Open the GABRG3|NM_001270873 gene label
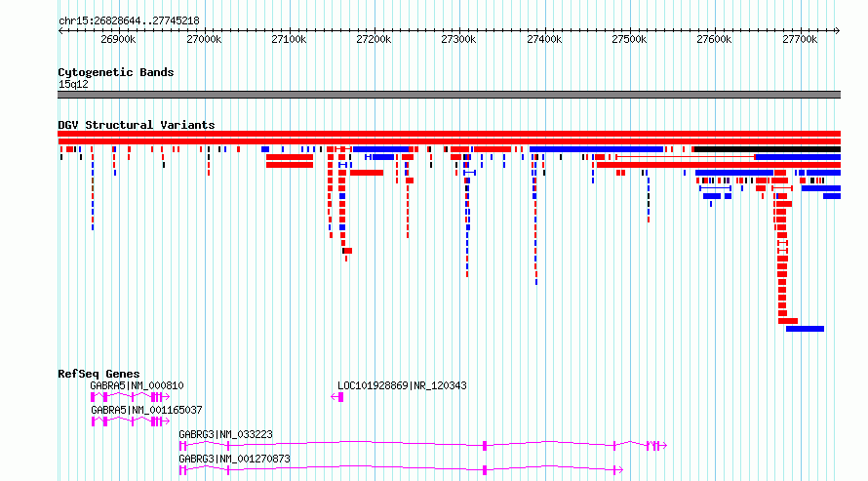The image size is (868, 481). [x=234, y=459]
